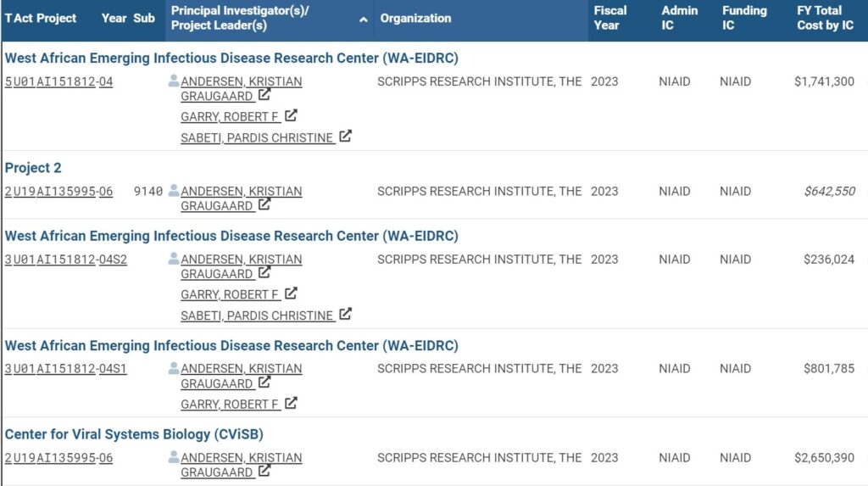Sort by Admin IC column header
Viewport: 868px width, 486px height.
pyautogui.click(x=679, y=18)
